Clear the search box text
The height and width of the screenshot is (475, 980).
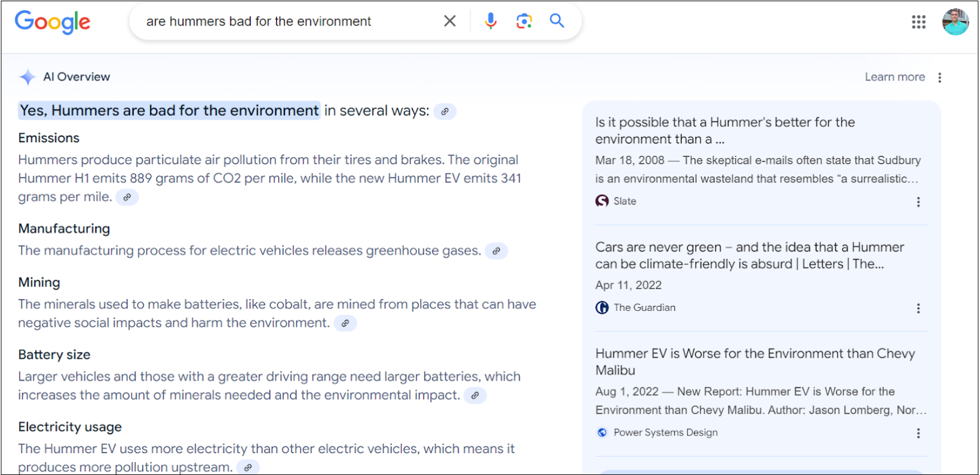[450, 21]
